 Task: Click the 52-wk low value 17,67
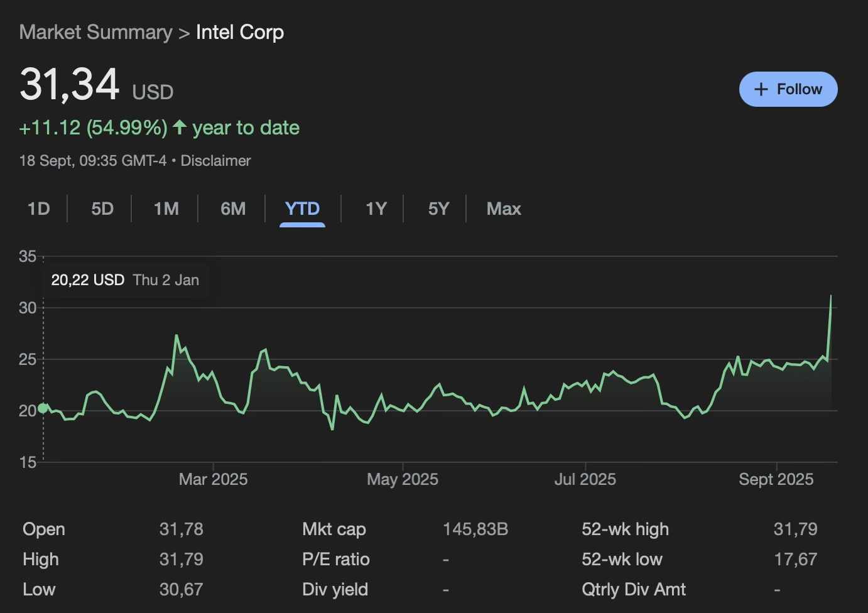pyautogui.click(x=796, y=559)
